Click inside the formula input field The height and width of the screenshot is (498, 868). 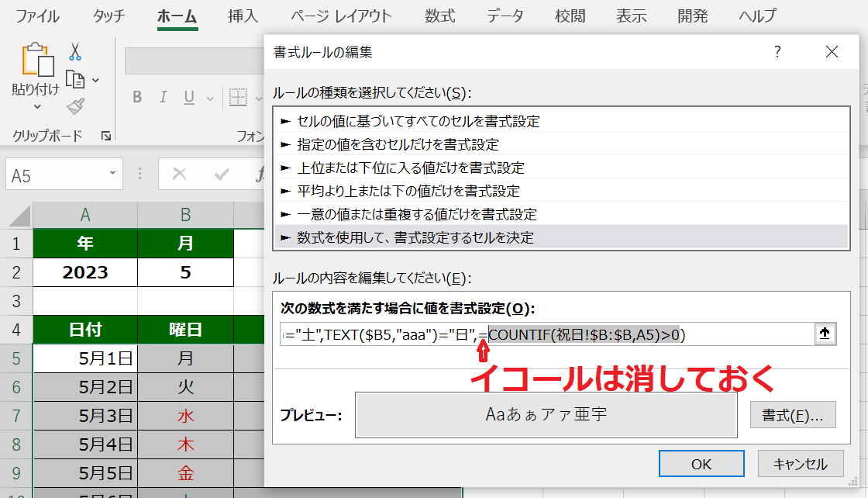(542, 334)
